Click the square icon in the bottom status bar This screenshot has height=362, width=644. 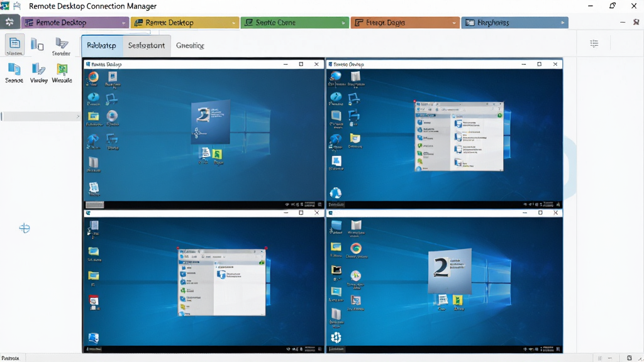coord(629,358)
